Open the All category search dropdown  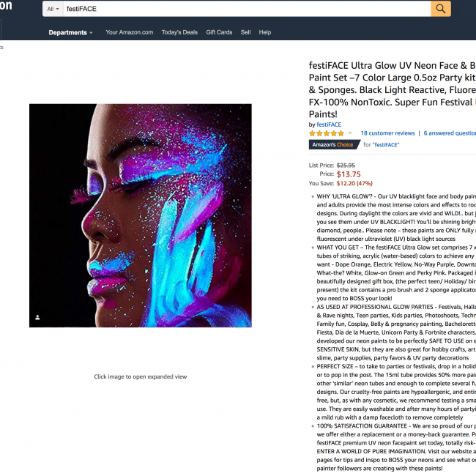coord(53,9)
